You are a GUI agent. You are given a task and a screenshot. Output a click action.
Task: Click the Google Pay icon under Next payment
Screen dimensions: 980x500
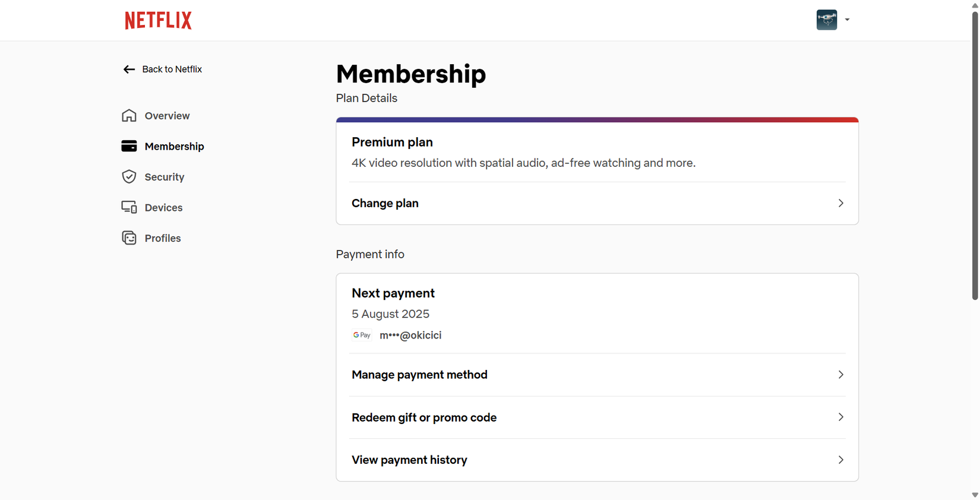pyautogui.click(x=362, y=335)
